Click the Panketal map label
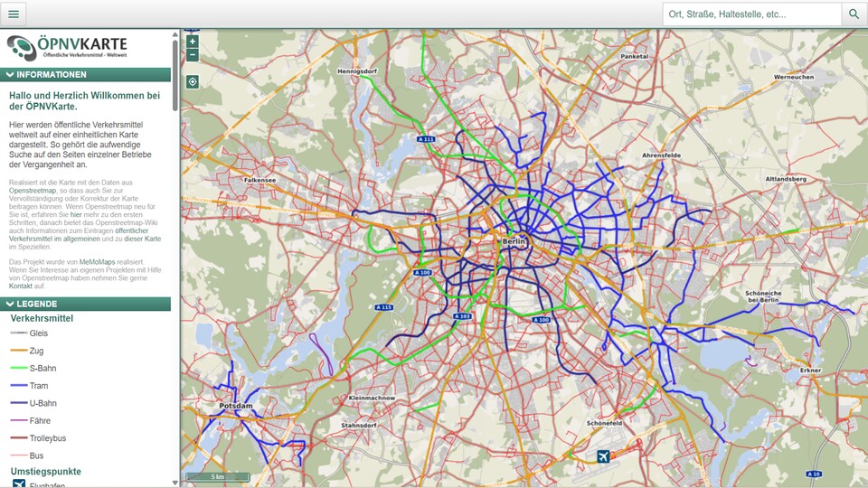Screen dimensions: 868x488 635,56
